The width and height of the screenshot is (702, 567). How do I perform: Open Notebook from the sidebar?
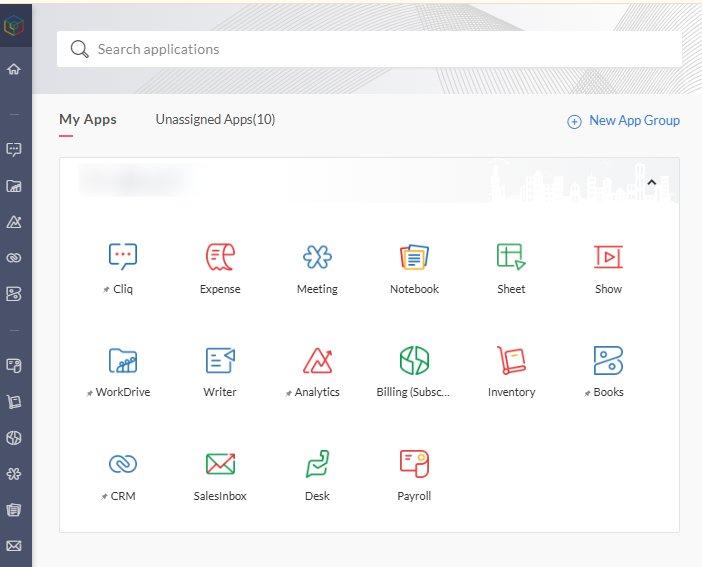14,510
